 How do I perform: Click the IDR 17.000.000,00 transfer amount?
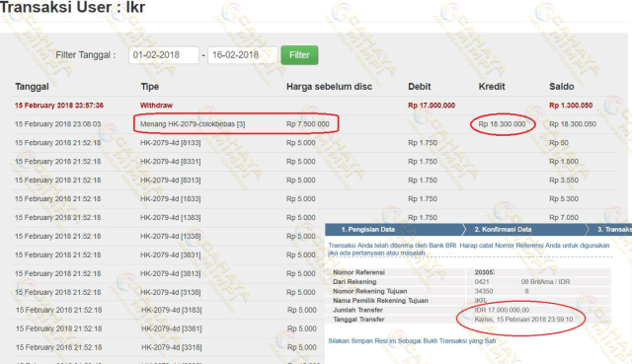point(502,310)
